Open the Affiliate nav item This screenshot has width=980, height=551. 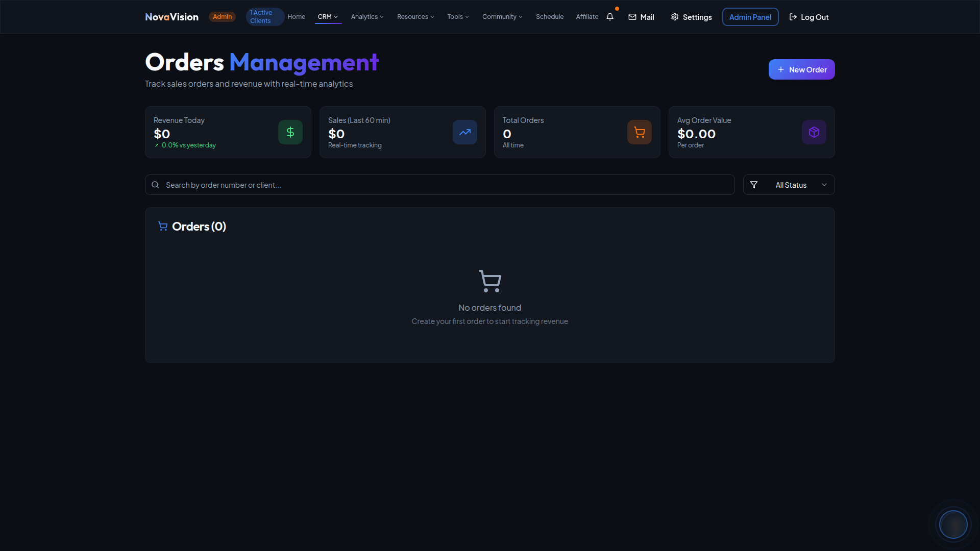(587, 17)
